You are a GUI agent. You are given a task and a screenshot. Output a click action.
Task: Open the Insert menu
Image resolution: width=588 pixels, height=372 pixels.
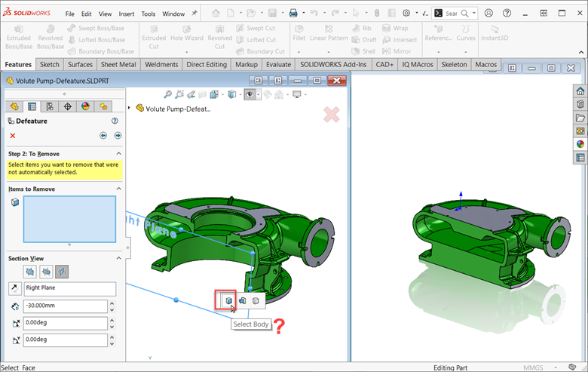127,14
